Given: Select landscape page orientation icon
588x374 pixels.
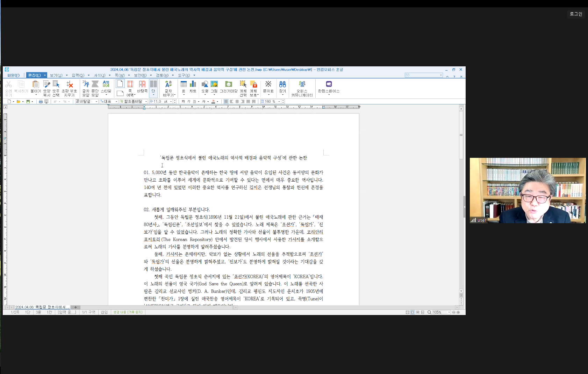Looking at the screenshot, I should click(120, 93).
